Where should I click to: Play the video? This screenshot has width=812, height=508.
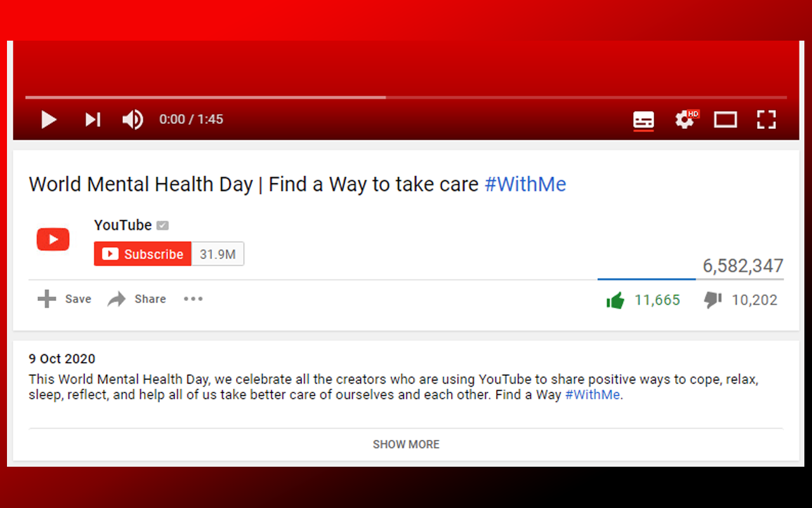coord(49,119)
